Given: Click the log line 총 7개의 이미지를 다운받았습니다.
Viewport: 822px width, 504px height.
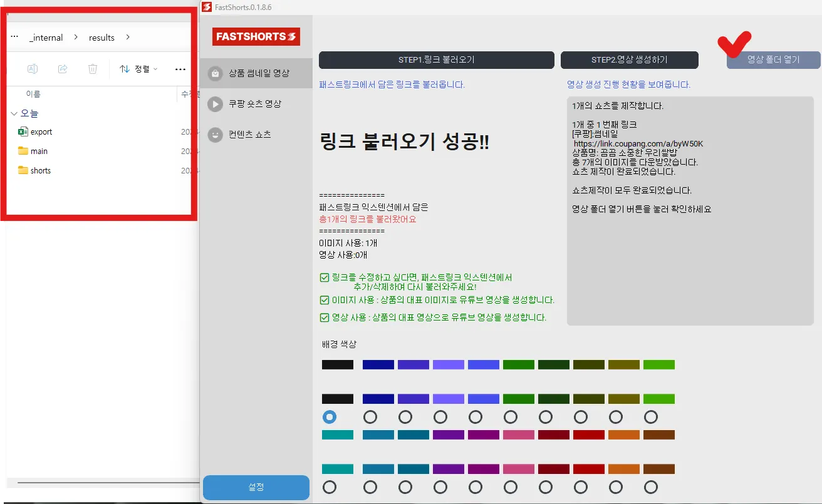Looking at the screenshot, I should (x=635, y=162).
